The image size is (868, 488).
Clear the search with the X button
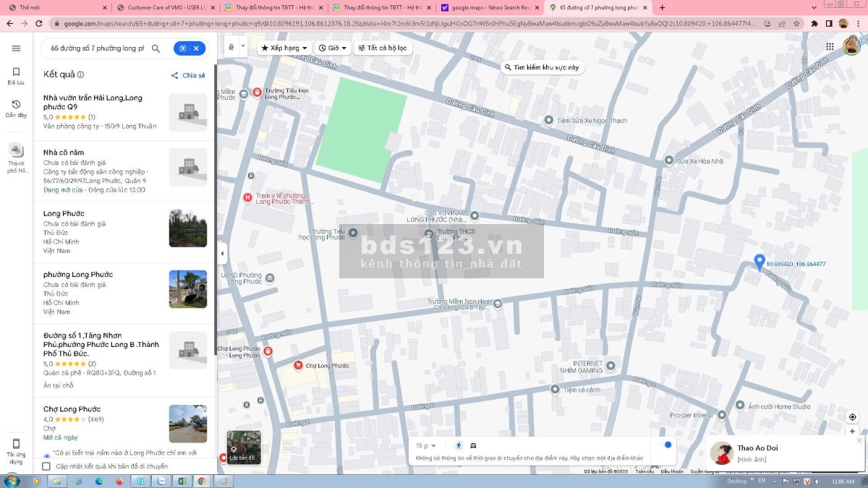pyautogui.click(x=196, y=48)
